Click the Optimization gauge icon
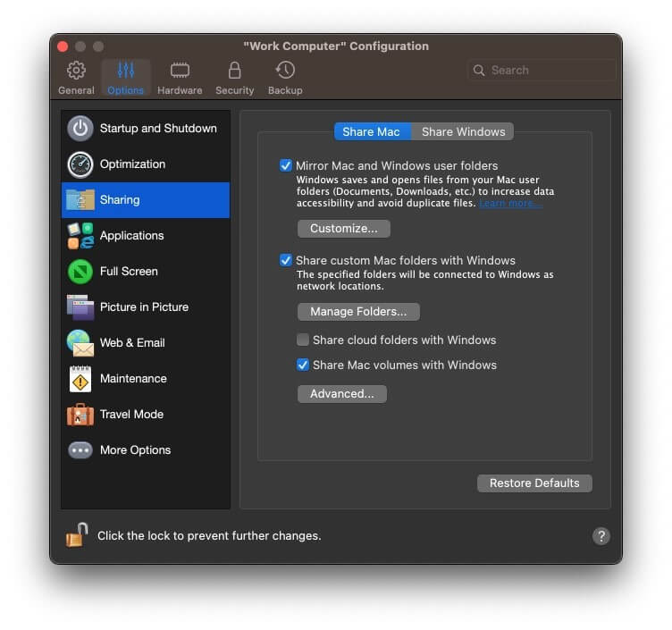672x630 pixels. click(80, 164)
